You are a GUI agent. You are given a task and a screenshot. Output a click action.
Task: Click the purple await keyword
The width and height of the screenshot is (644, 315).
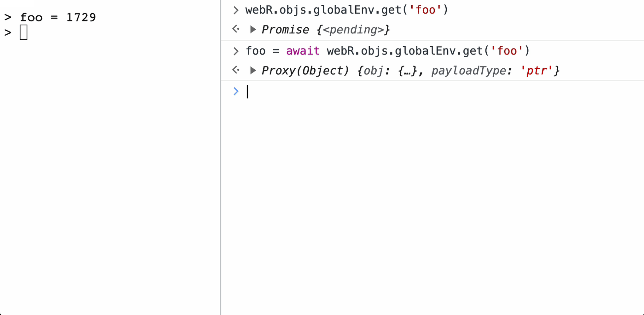(303, 51)
